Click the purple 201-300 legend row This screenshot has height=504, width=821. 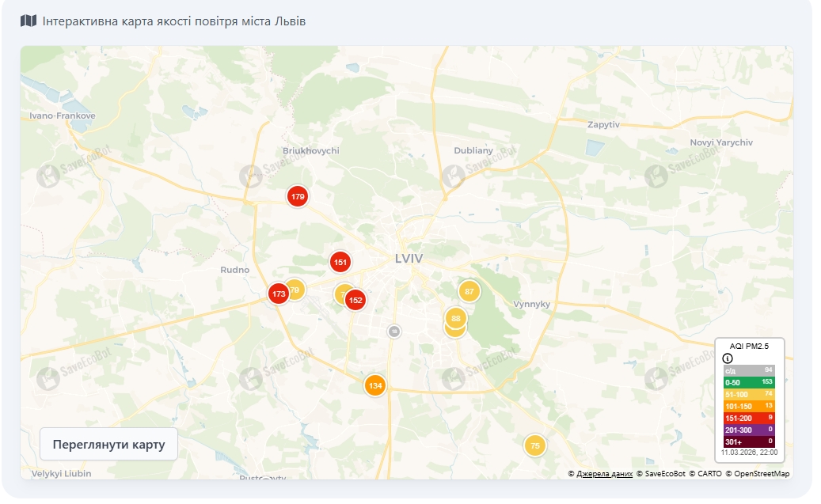tap(749, 430)
